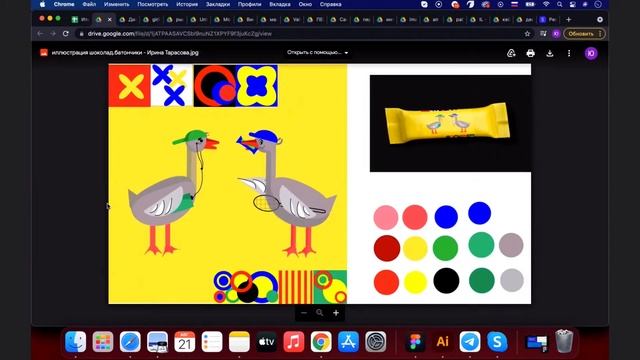Open a new tab with the plus button
Screen dimensions: 640x360
pyautogui.click(x=568, y=19)
